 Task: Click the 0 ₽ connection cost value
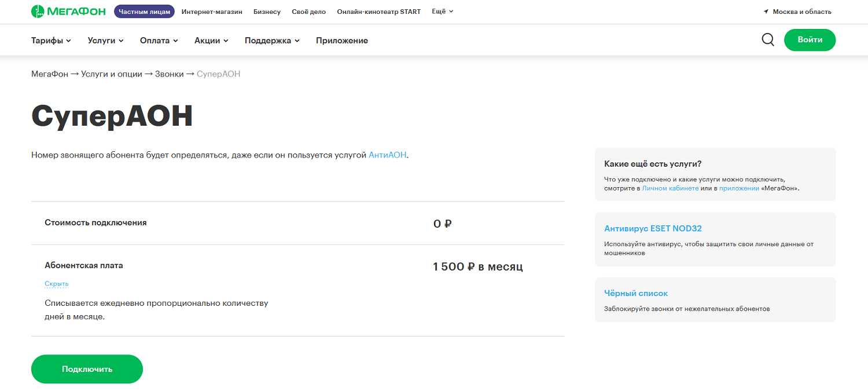pos(442,224)
